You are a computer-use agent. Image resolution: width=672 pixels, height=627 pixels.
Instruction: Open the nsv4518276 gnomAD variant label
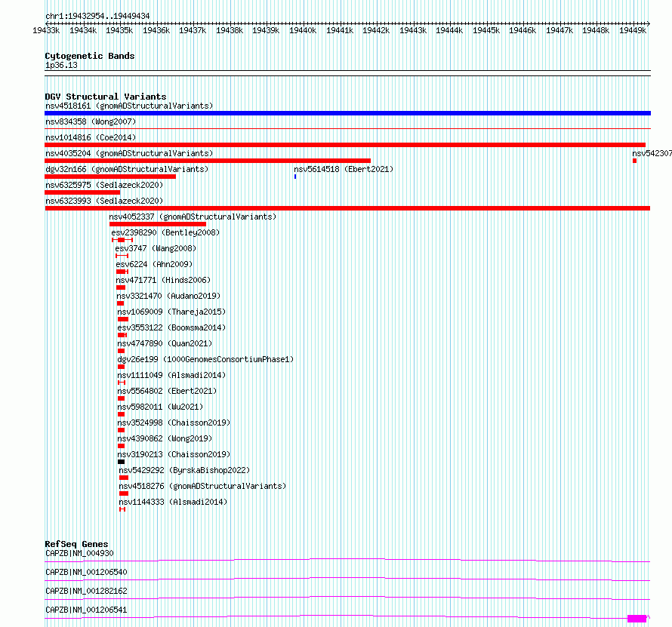coord(202,486)
